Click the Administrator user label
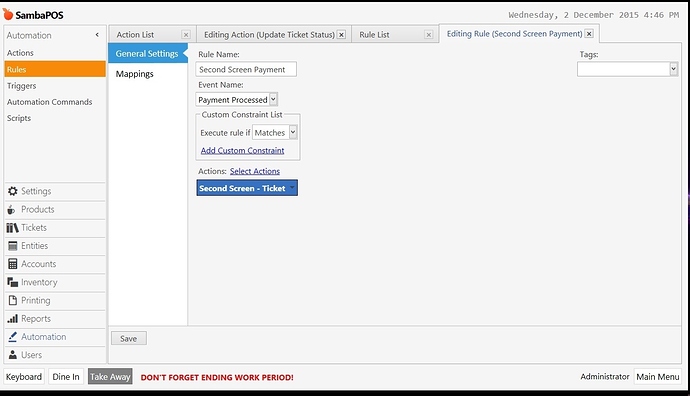This screenshot has height=396, width=690. tap(605, 377)
